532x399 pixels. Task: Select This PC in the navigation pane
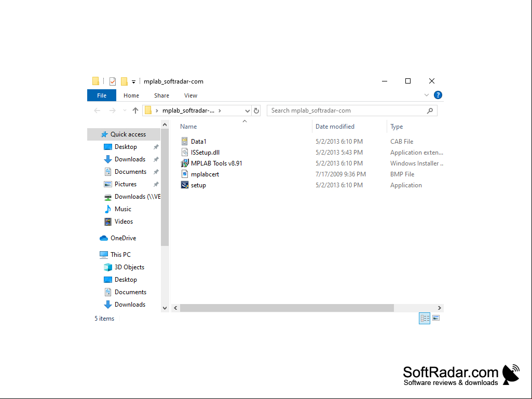120,255
